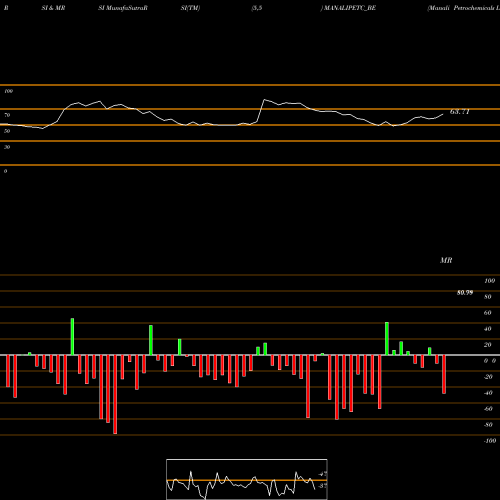Click the MR axis label -60
The height and width of the screenshot is (500, 500).
click(x=488, y=409)
